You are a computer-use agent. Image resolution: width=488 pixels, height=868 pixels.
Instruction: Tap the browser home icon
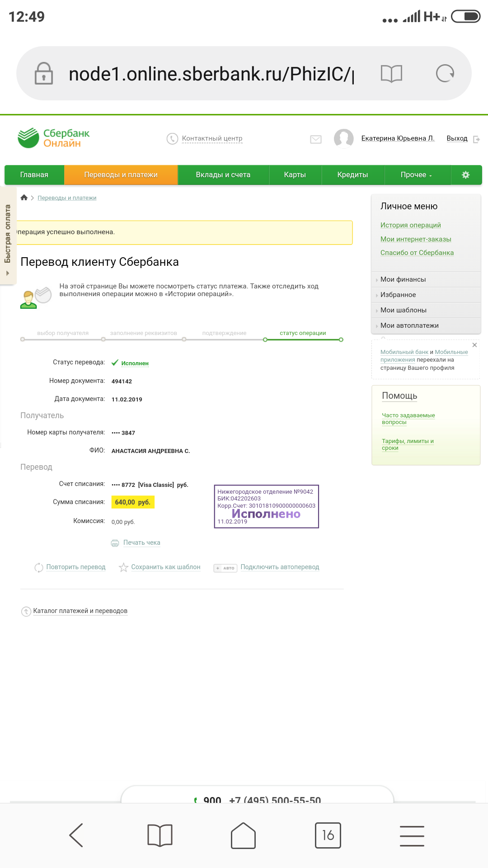pos(243,835)
